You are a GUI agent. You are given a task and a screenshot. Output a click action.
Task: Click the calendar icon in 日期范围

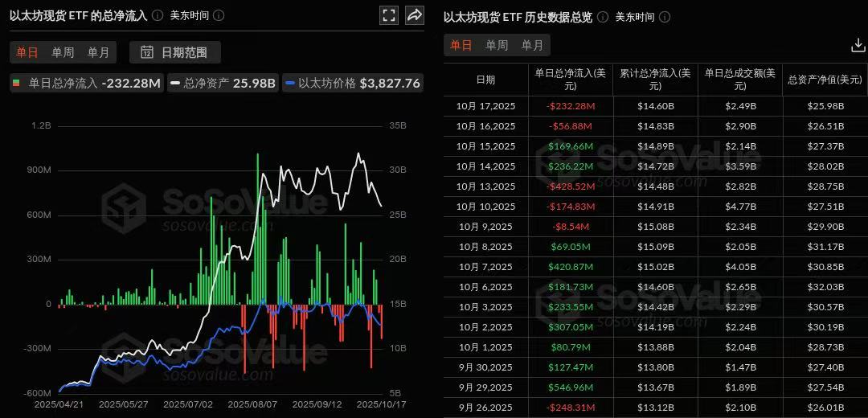coord(147,52)
